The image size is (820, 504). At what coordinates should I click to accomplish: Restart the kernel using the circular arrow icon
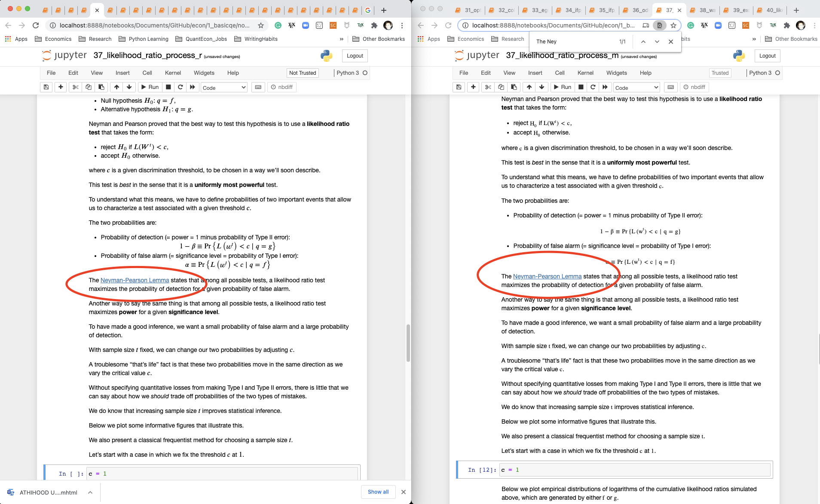pos(180,87)
